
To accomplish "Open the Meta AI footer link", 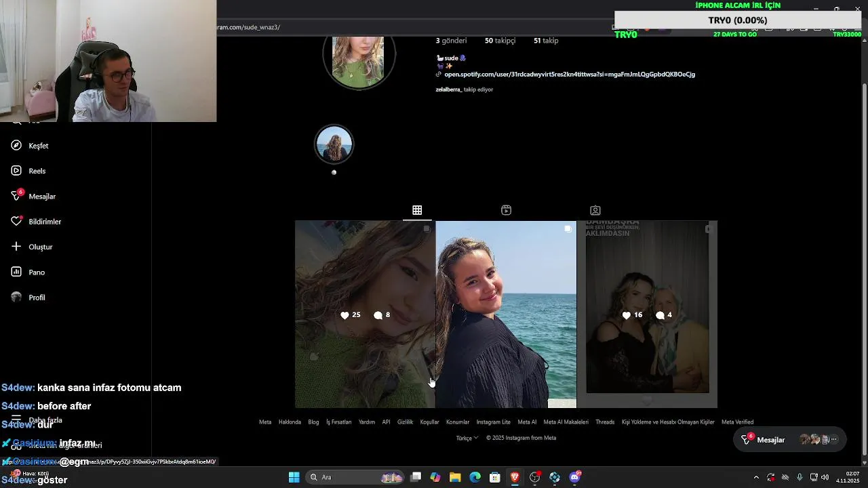I will pyautogui.click(x=527, y=422).
